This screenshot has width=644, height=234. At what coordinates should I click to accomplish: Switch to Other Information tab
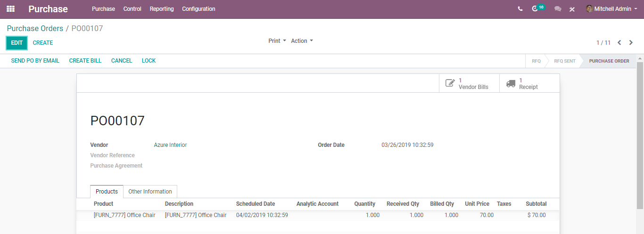(150, 192)
